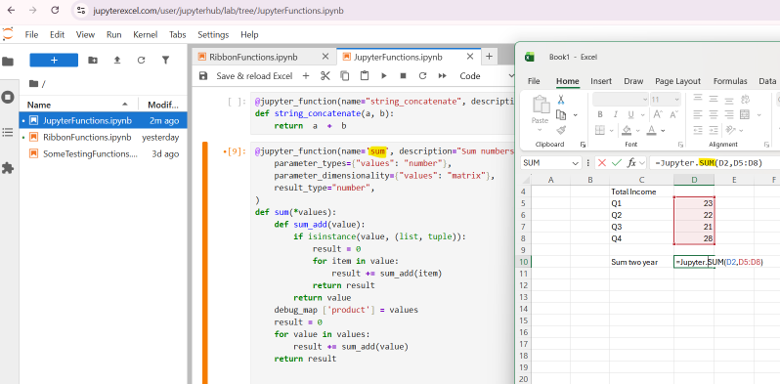
Task: Open the Code cell type dropdown
Action: pos(486,76)
